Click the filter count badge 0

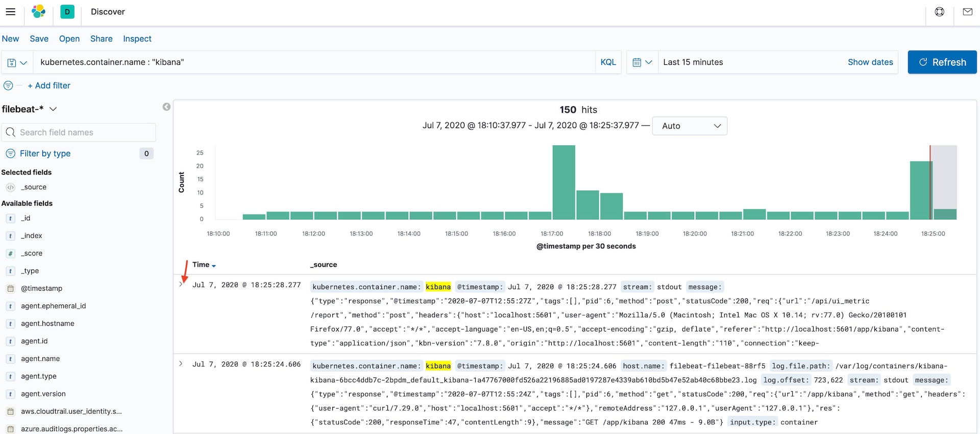click(146, 154)
